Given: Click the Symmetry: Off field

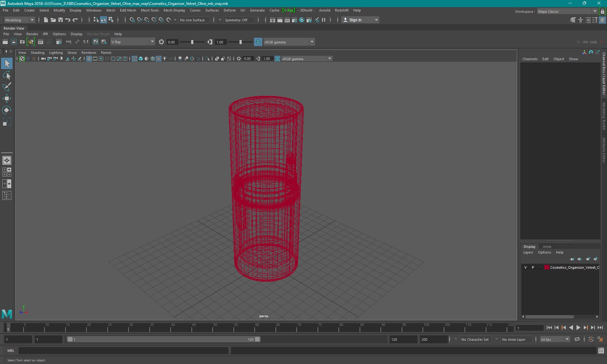Looking at the screenshot, I should (x=239, y=20).
